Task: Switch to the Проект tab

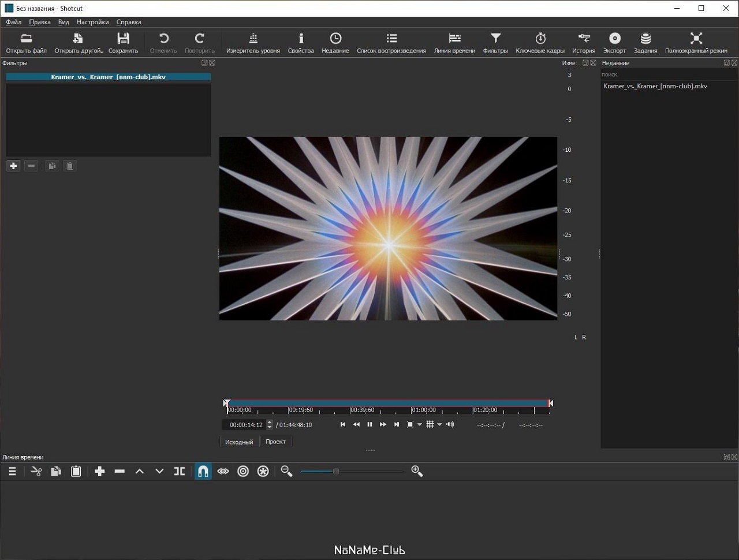Action: [x=275, y=442]
